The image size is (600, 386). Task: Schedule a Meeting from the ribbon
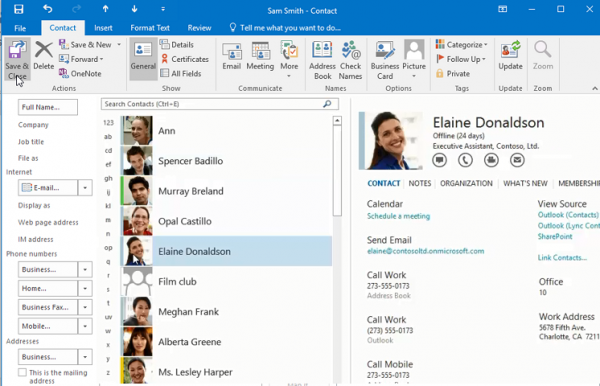pos(260,56)
